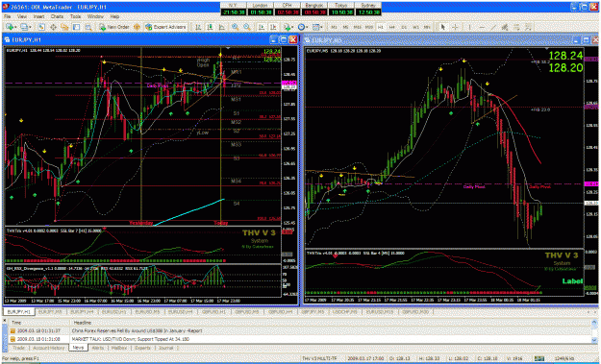Open the Periods clock dropdown icon
Screen dimensions: 601x364
(x=302, y=27)
